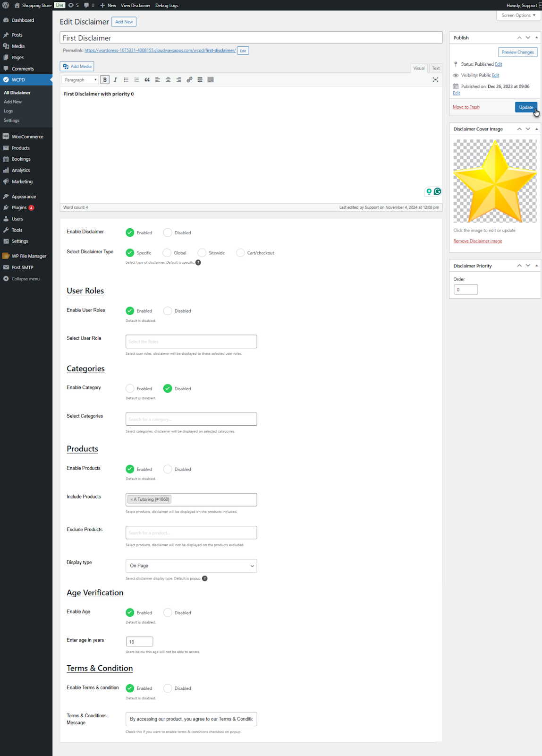542x756 pixels.
Task: Click the star cover image thumbnail
Action: tap(495, 181)
